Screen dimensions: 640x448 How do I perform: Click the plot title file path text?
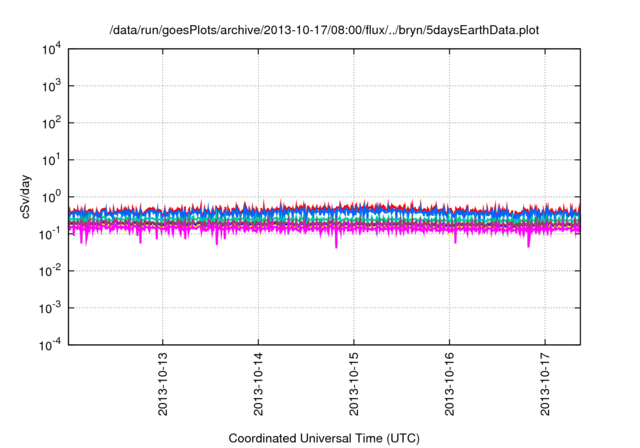click(x=324, y=31)
